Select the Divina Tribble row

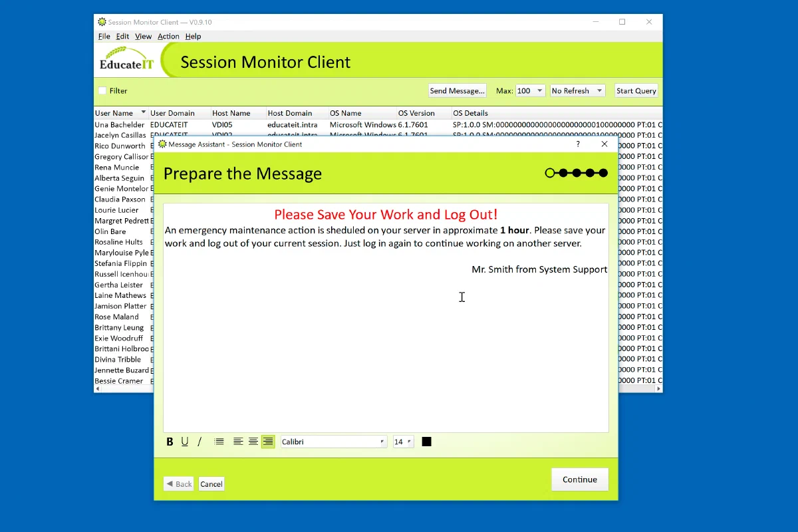pos(124,359)
